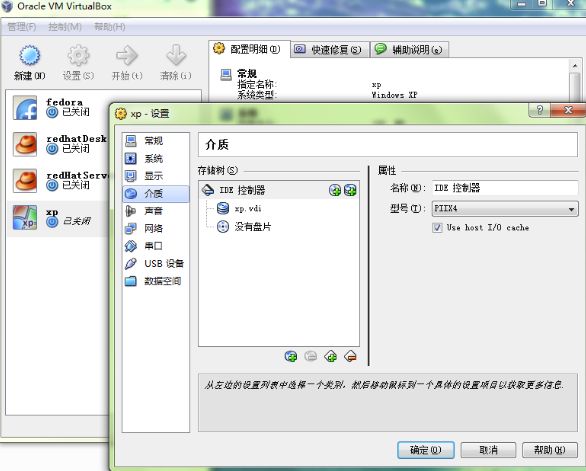Screen dimensions: 586x471
Task: Open 网络 (Network) settings category
Action: [155, 228]
